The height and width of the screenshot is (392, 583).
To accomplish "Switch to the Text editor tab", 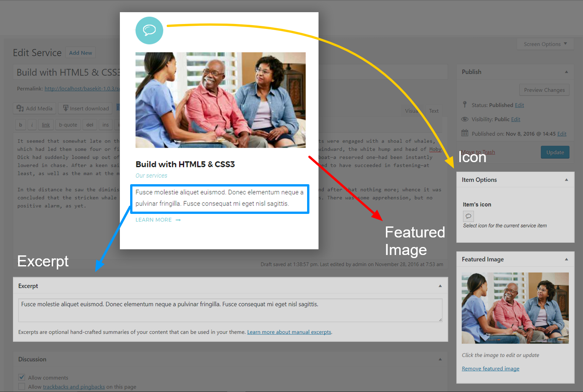I will [434, 111].
